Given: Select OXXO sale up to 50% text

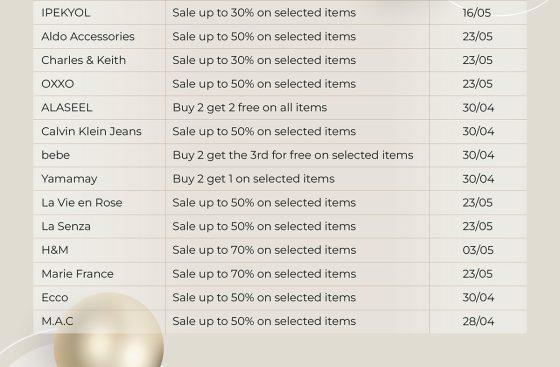Looking at the screenshot, I should point(264,84).
